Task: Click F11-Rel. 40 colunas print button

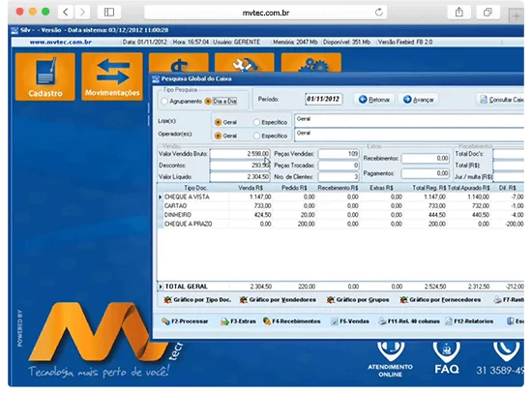Action: [x=409, y=321]
